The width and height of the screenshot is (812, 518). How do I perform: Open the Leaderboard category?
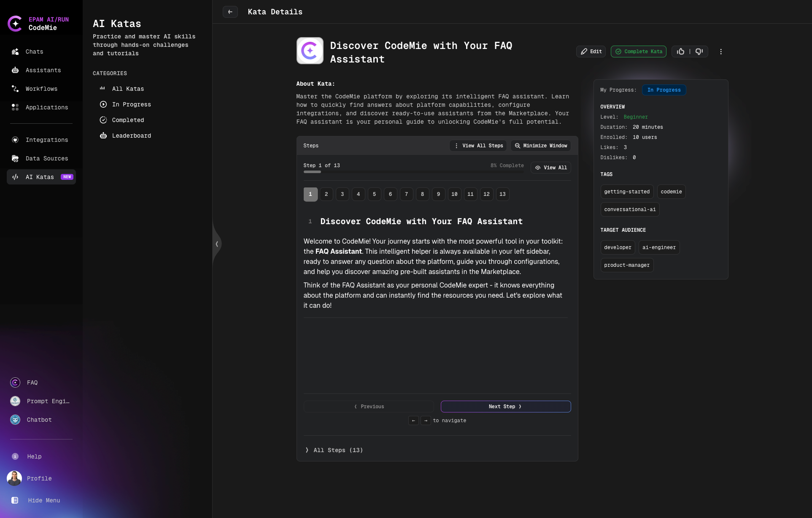click(131, 136)
